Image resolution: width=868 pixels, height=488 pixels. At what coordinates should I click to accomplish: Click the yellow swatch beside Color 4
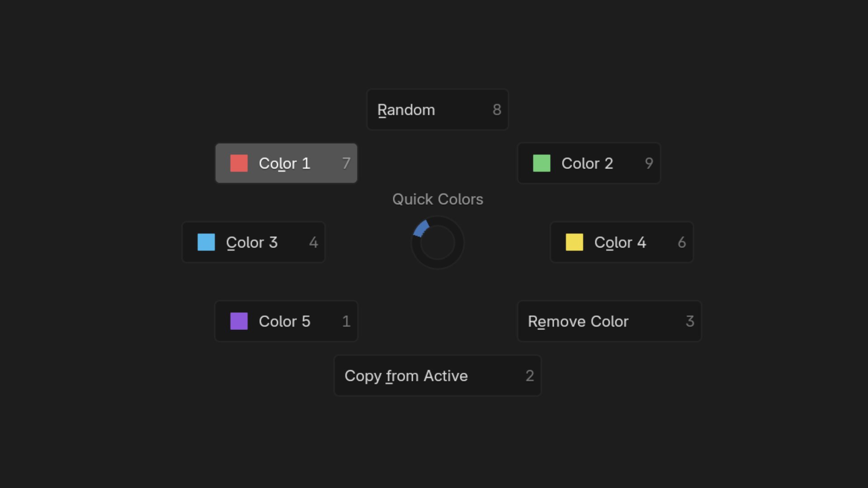tap(574, 242)
